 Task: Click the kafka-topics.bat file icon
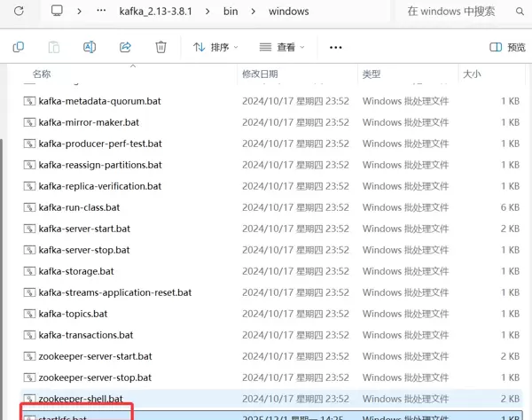29,314
